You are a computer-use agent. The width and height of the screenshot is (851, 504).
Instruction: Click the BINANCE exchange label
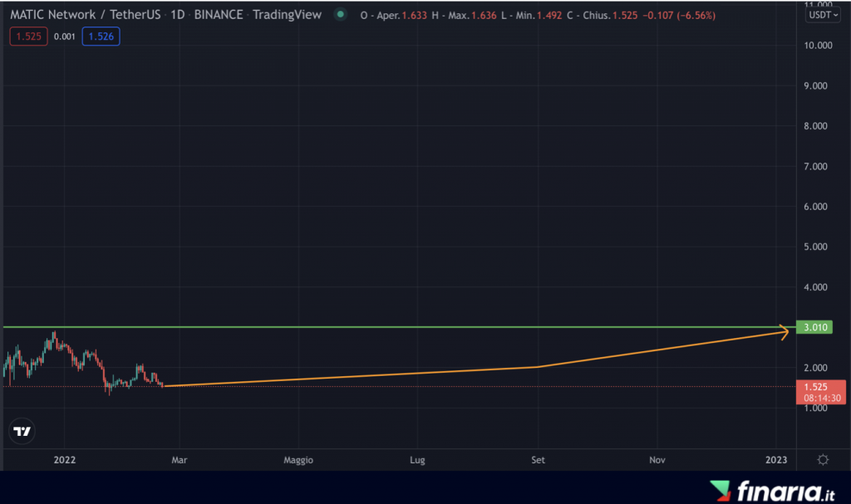tap(219, 15)
